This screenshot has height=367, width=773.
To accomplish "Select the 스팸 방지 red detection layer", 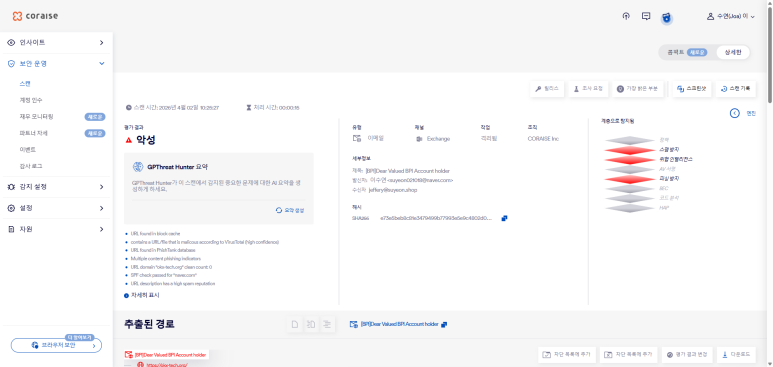I will [630, 149].
